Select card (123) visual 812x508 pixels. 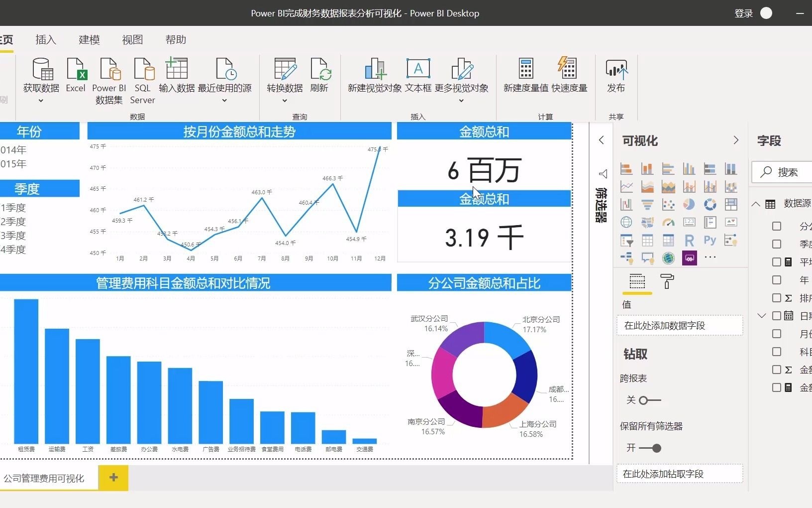pyautogui.click(x=689, y=222)
